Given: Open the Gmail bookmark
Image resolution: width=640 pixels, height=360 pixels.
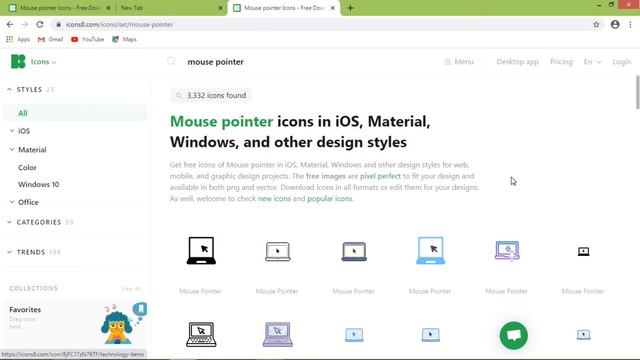Looking at the screenshot, I should click(x=50, y=39).
